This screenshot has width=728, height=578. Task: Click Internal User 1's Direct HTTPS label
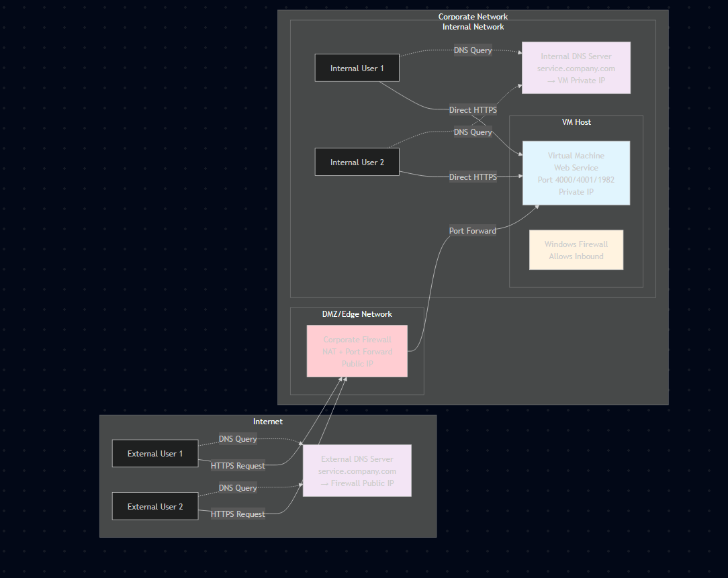coord(473,110)
